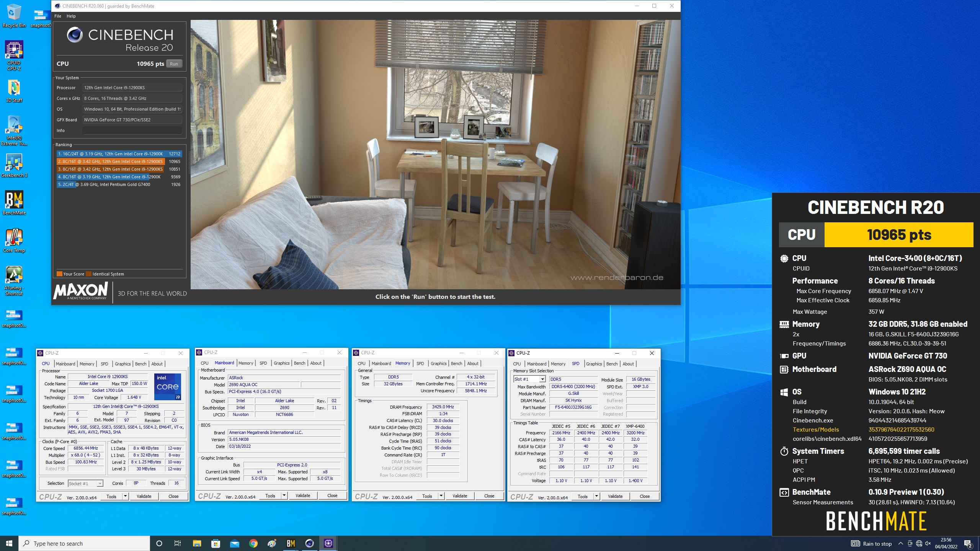Image resolution: width=980 pixels, height=551 pixels.
Task: Open the topmost snapshot file on desktop
Action: [40, 18]
